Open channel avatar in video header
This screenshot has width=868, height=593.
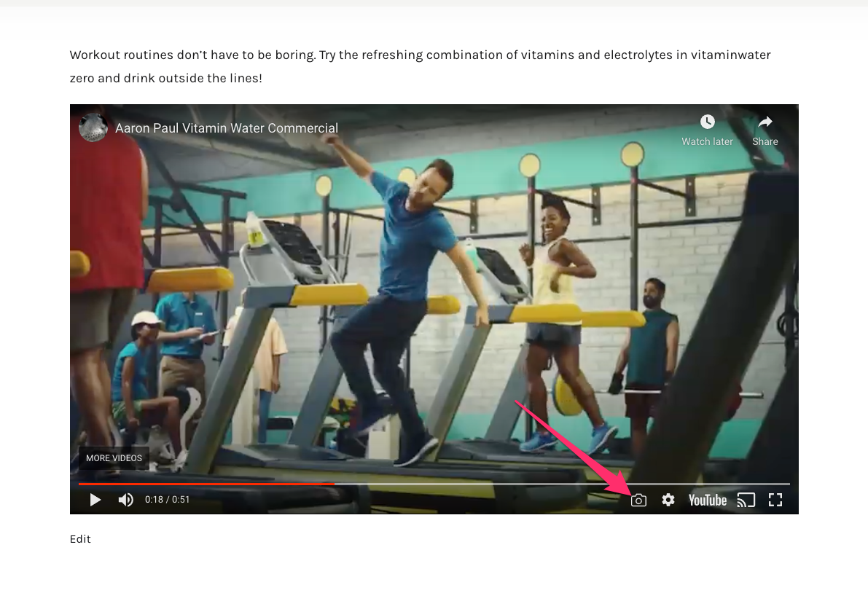pos(93,127)
